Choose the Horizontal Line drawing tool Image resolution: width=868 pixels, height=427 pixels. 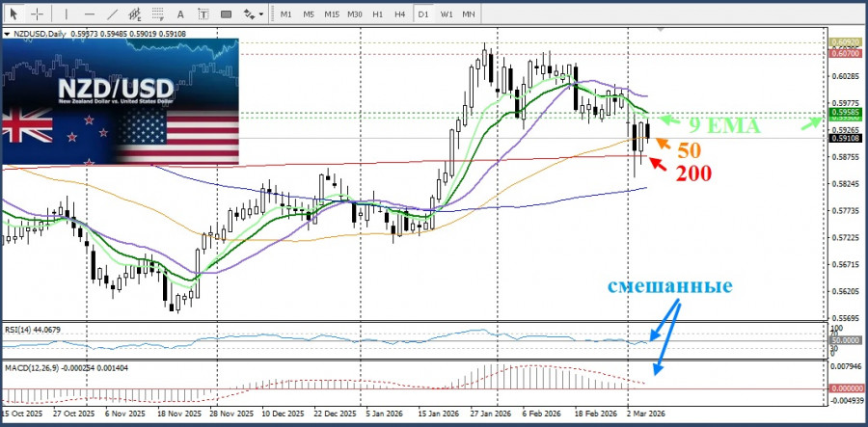tap(89, 13)
